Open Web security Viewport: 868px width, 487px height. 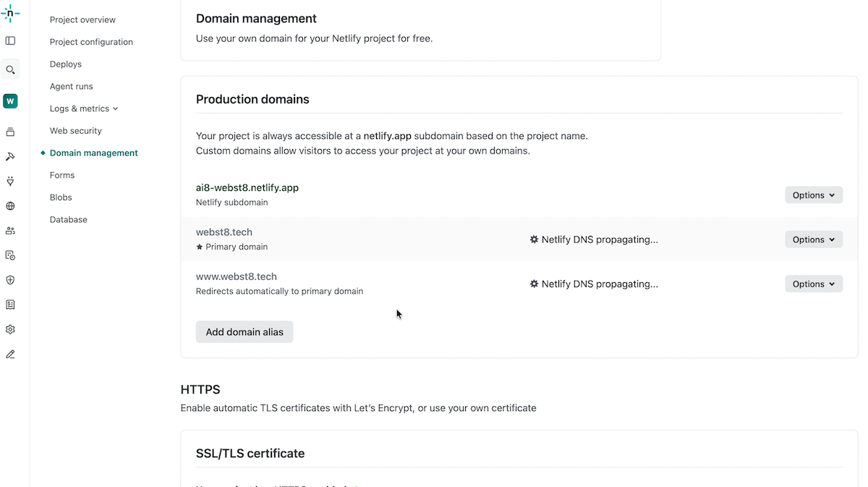76,131
